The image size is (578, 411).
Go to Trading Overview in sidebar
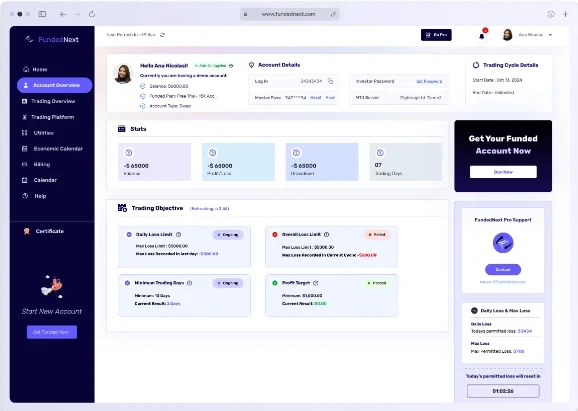tap(49, 101)
